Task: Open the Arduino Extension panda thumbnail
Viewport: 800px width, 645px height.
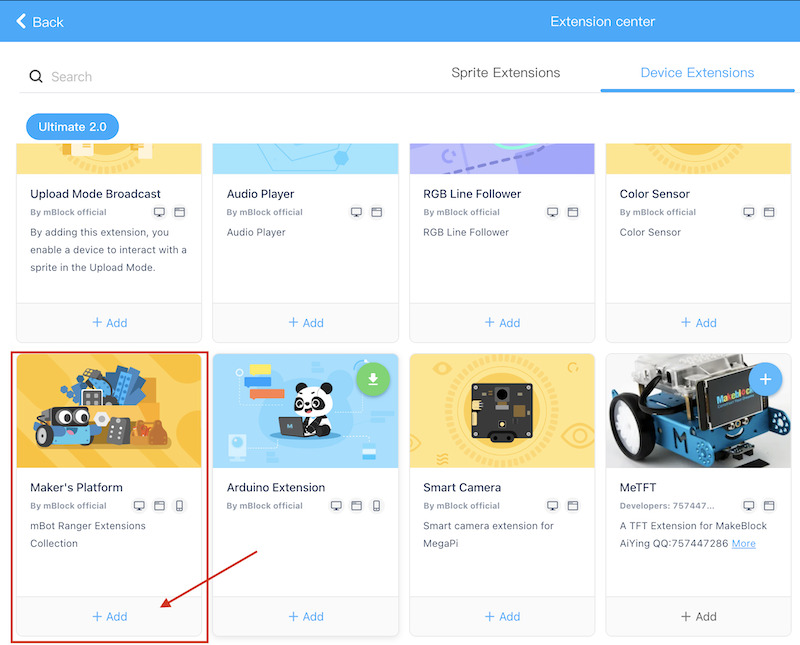Action: (x=306, y=411)
